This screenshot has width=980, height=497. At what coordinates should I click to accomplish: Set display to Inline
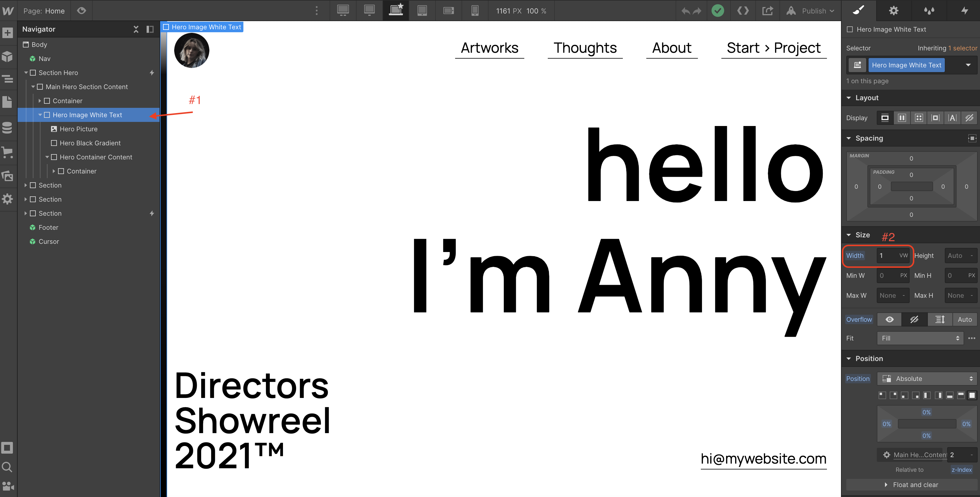click(x=952, y=118)
